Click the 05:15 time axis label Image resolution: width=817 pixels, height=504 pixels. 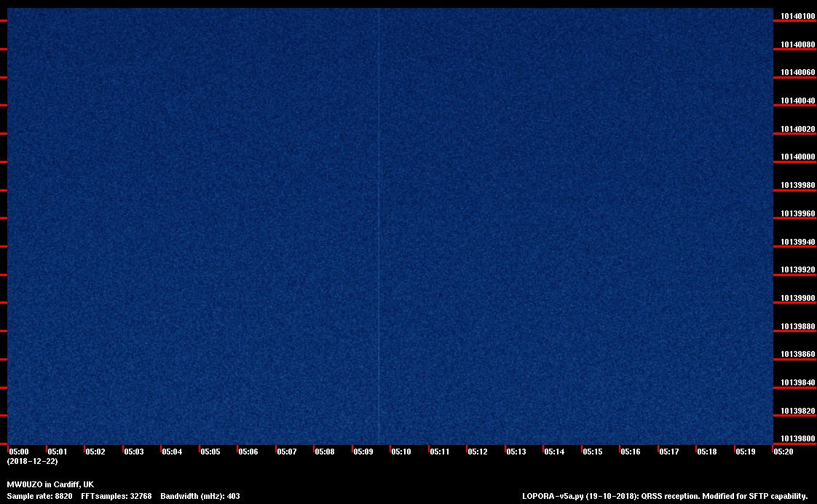[593, 452]
